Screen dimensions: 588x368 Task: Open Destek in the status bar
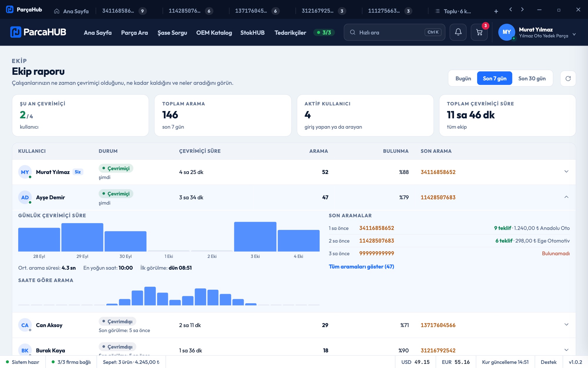[549, 362]
